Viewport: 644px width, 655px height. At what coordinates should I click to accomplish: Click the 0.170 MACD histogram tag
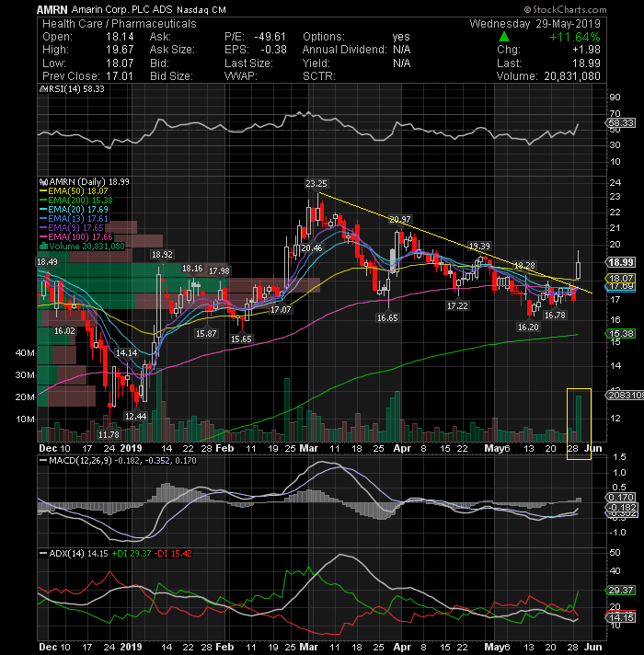(x=621, y=497)
